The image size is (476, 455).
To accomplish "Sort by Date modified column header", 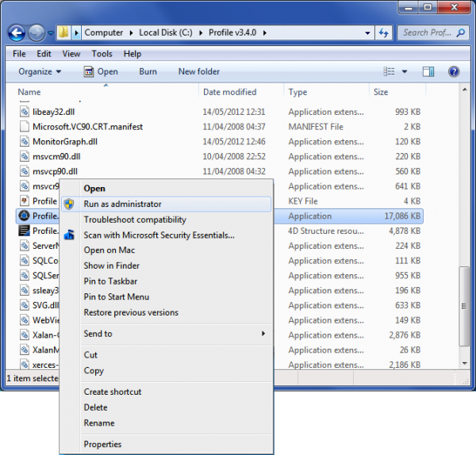I will 230,92.
